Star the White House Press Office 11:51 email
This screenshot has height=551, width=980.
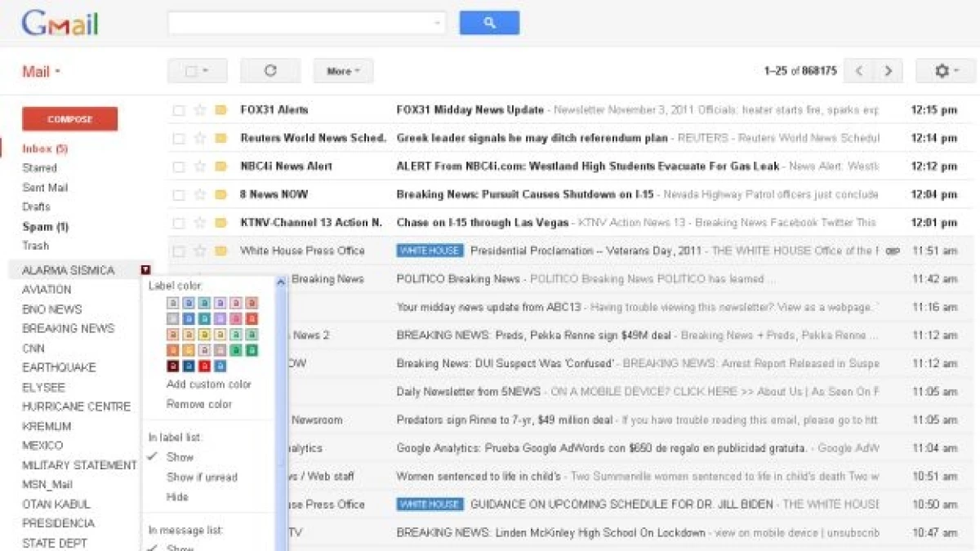199,251
